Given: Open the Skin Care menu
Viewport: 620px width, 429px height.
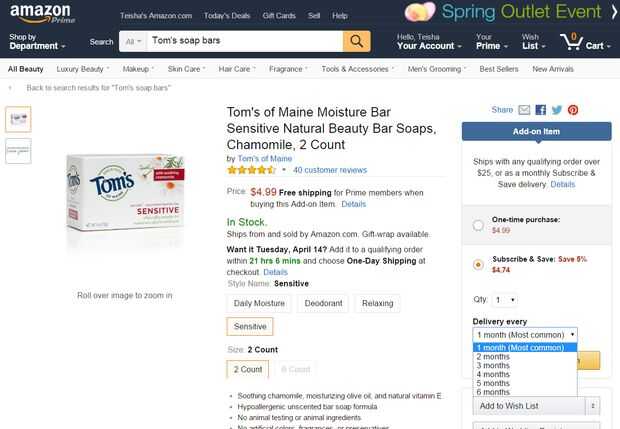Looking at the screenshot, I should 187,69.
